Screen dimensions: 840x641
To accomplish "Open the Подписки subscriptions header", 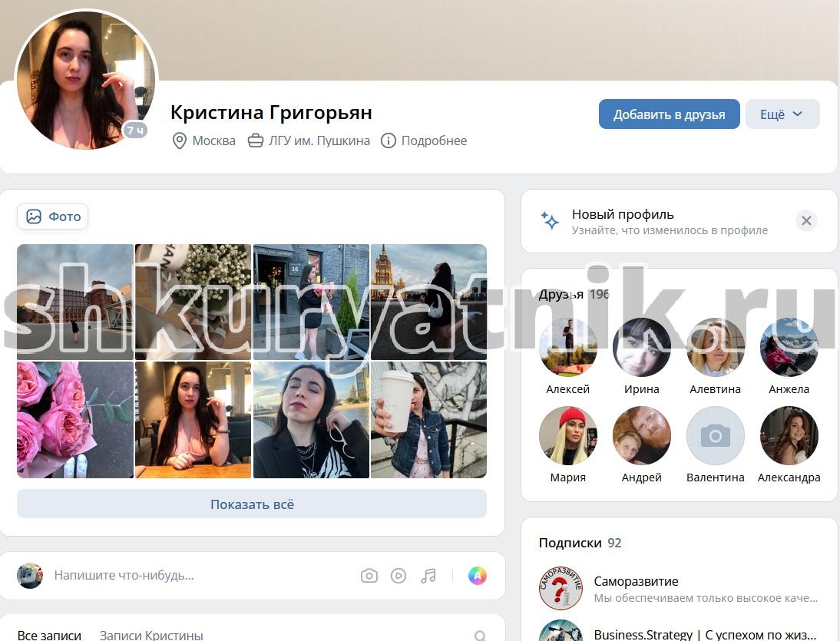I will (x=580, y=543).
